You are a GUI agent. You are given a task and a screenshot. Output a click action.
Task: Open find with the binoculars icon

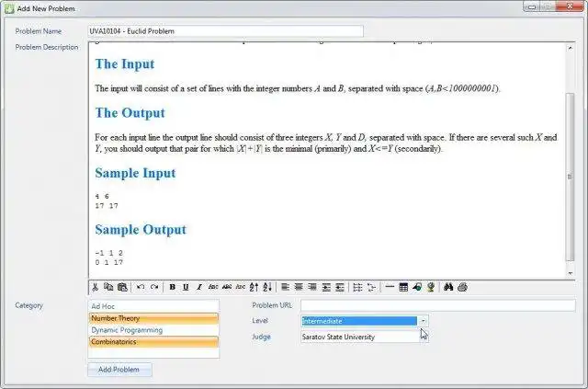[448, 287]
